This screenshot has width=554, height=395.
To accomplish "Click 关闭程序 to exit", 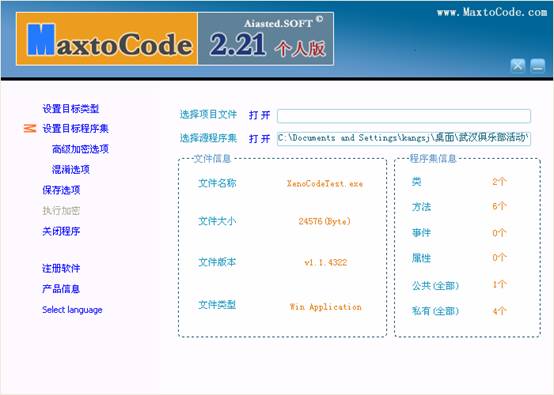I will [x=61, y=231].
